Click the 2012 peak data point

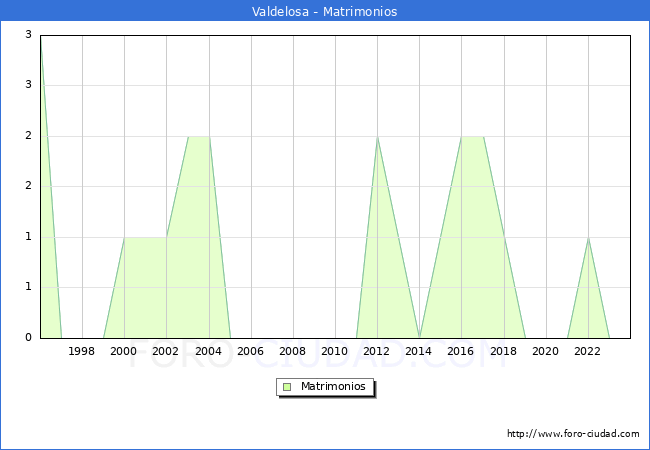pyautogui.click(x=377, y=136)
